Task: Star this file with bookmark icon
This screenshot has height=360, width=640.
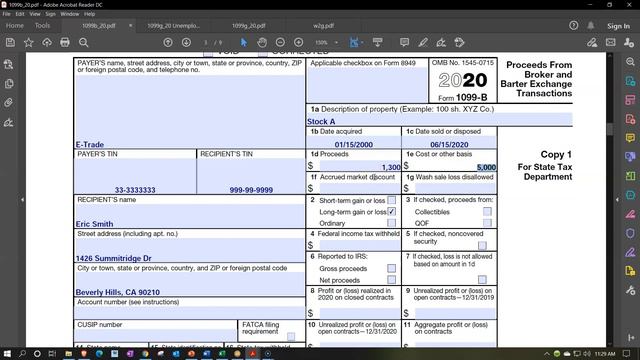Action: [x=29, y=42]
